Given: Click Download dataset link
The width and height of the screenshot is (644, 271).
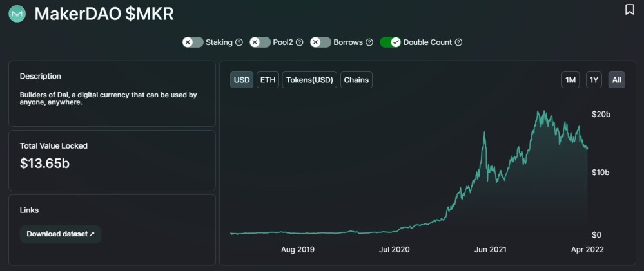Looking at the screenshot, I should [61, 234].
